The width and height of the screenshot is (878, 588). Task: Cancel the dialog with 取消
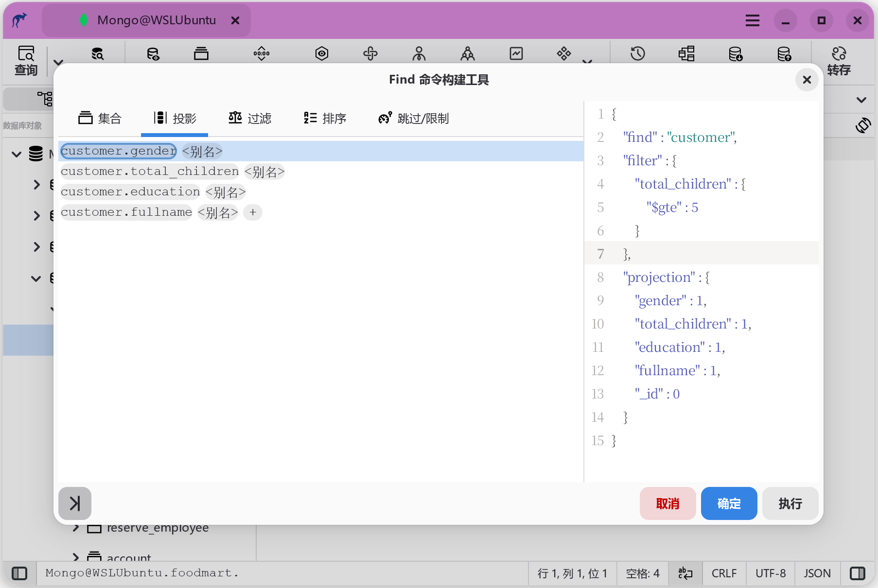[x=667, y=503]
